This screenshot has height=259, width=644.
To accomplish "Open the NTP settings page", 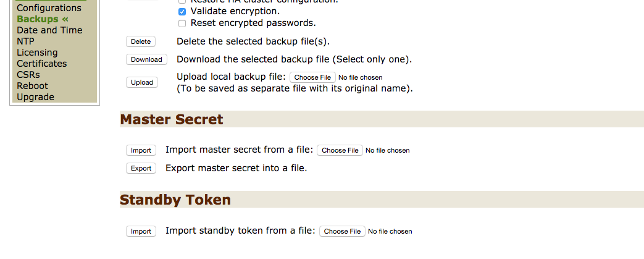I will 25,41.
